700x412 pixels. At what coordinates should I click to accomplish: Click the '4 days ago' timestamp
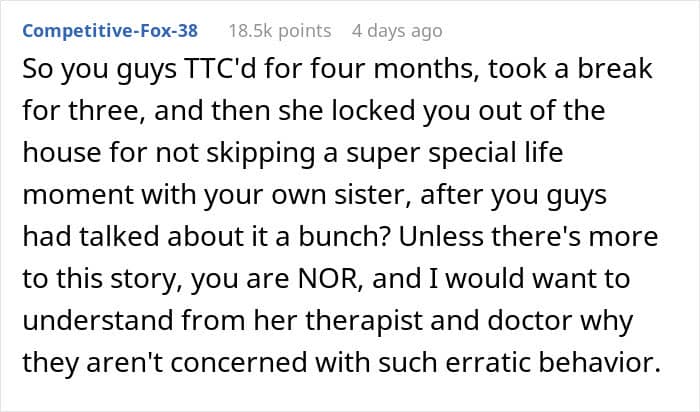coord(397,31)
